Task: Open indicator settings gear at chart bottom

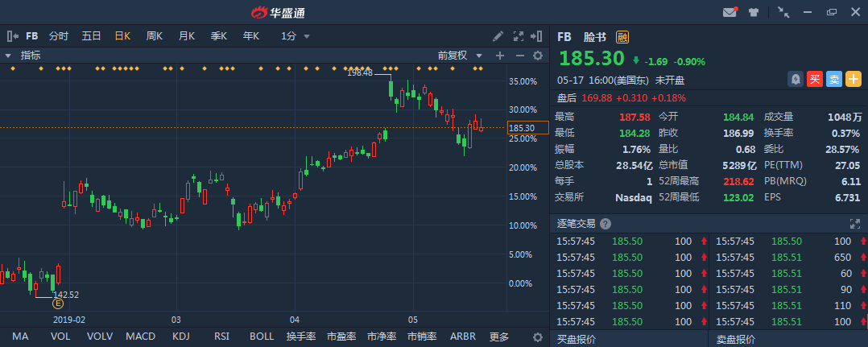Action: (x=538, y=337)
